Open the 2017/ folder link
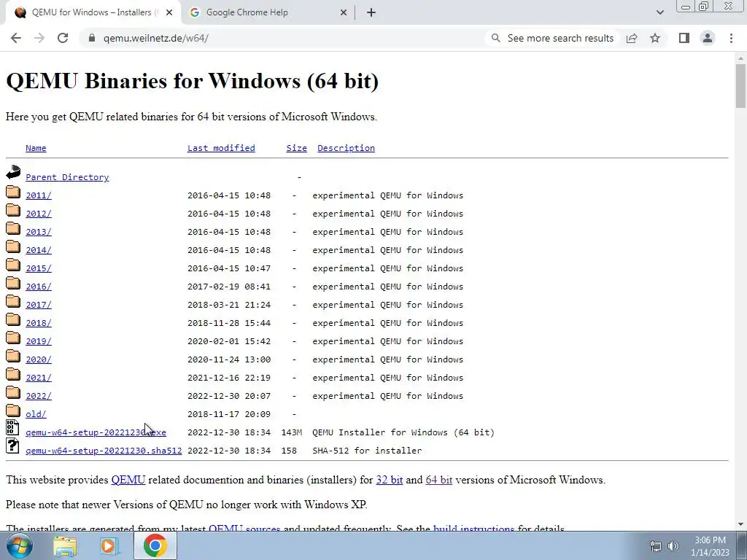 [x=39, y=305]
